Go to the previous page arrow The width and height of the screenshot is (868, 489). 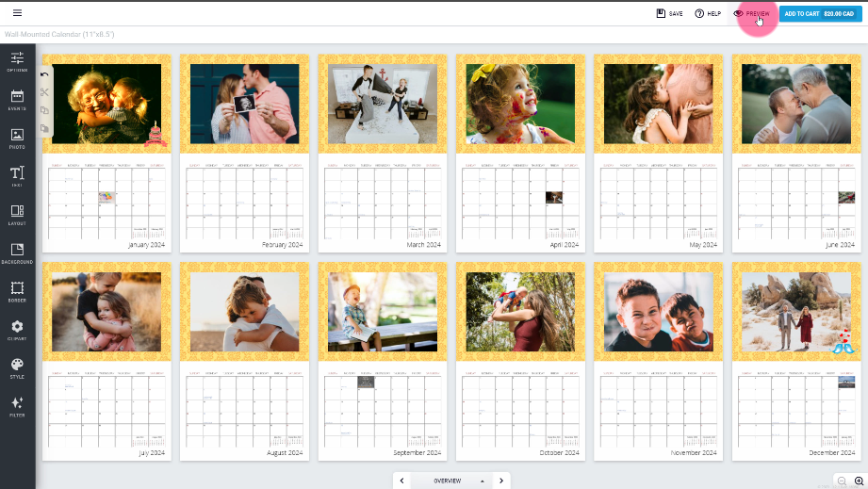(x=402, y=481)
